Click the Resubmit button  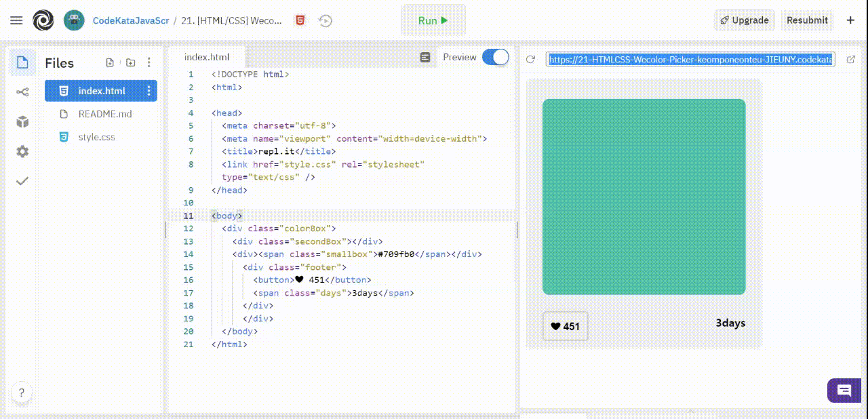pyautogui.click(x=807, y=20)
